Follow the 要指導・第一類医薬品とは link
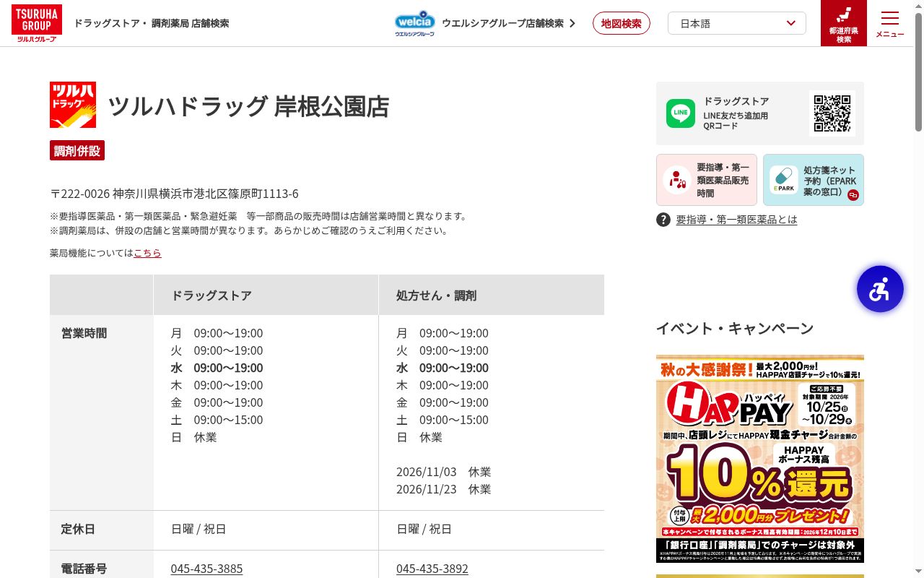Screen dimensions: 924x578 [x=736, y=220]
